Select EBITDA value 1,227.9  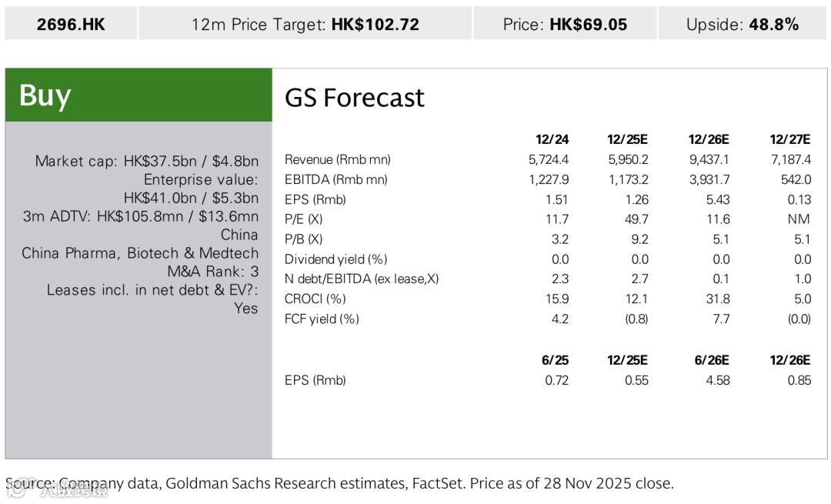pyautogui.click(x=549, y=179)
